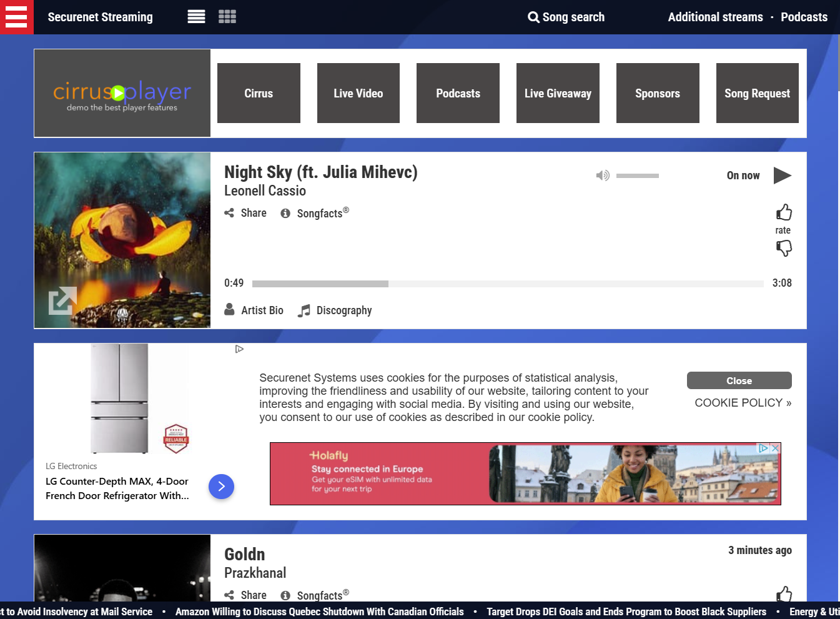Switch to list view layout

coord(195,17)
